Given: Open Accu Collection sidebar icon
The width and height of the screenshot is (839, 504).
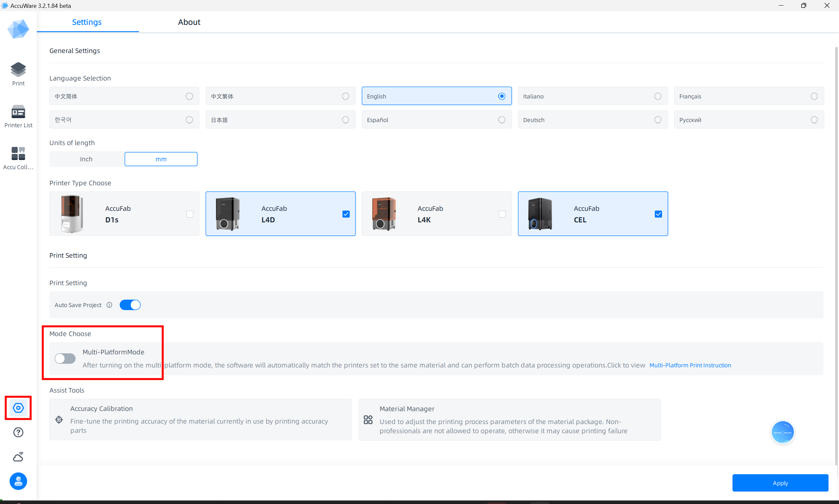Looking at the screenshot, I should pyautogui.click(x=18, y=158).
